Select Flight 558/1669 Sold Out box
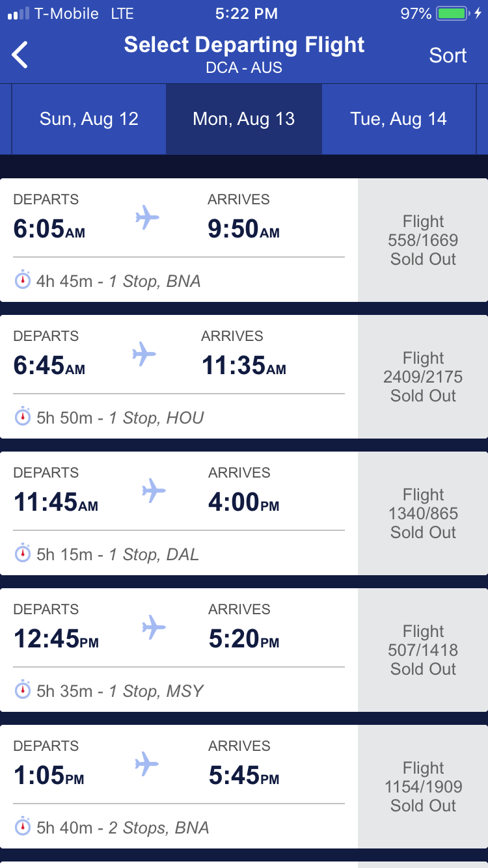 [423, 240]
